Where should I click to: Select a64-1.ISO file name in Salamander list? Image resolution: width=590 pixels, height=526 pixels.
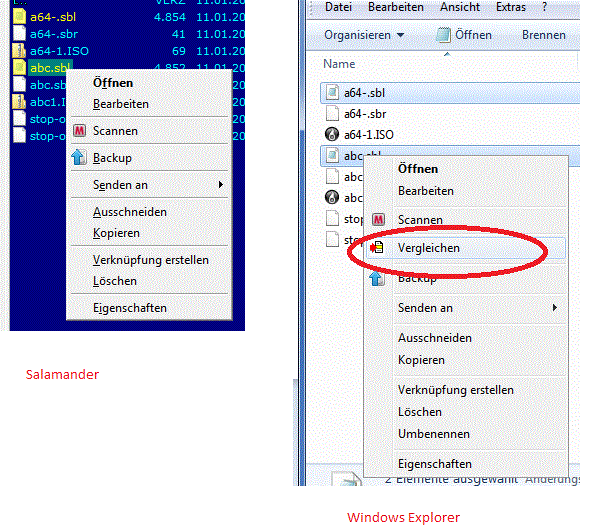coord(59,51)
